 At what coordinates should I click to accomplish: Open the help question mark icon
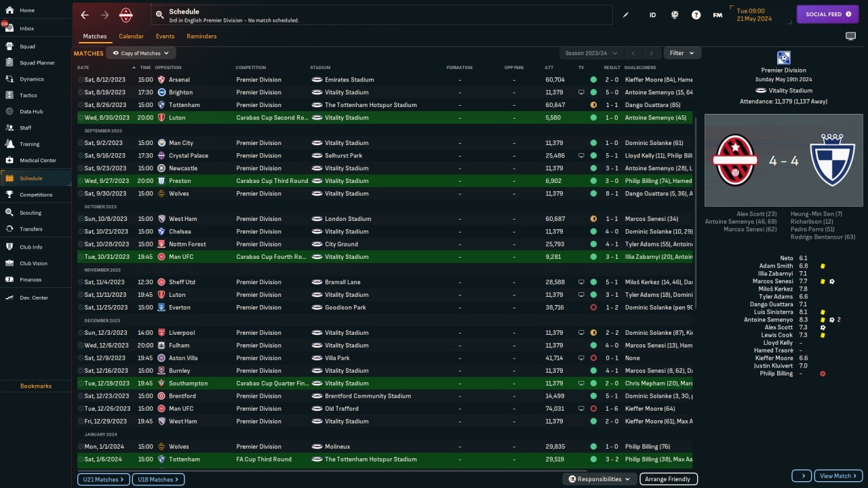(696, 15)
